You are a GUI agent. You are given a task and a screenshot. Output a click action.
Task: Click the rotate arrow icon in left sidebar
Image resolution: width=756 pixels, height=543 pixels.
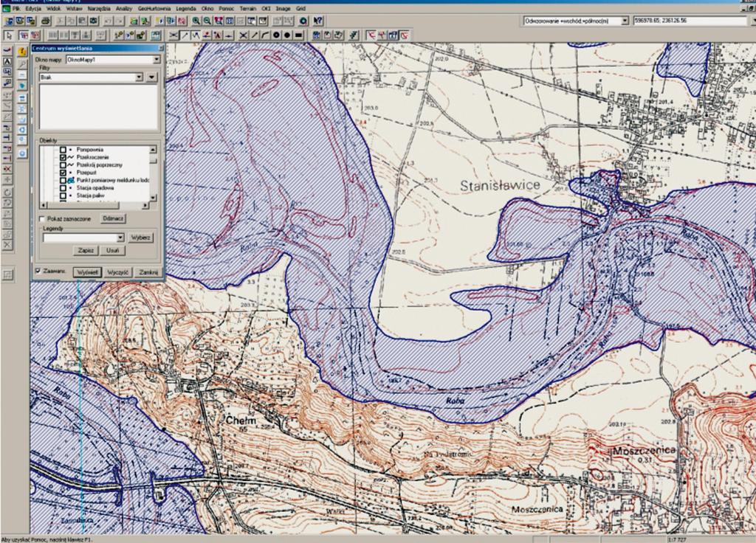[7, 193]
